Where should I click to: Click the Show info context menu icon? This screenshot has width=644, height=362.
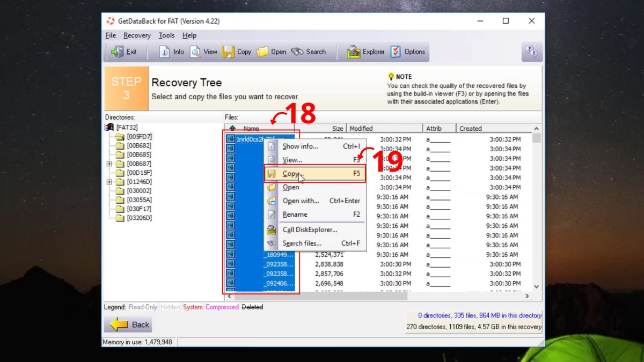point(272,146)
